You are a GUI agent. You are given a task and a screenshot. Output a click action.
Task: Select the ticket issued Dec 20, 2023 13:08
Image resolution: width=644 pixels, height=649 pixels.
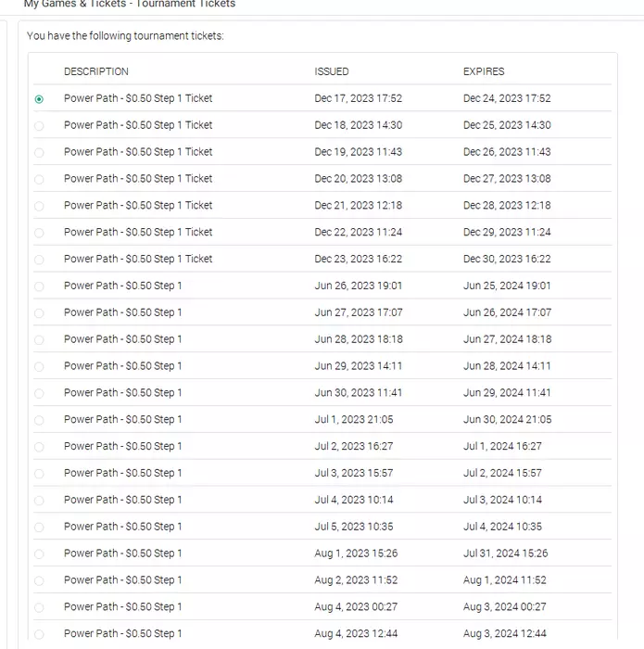[39, 180]
